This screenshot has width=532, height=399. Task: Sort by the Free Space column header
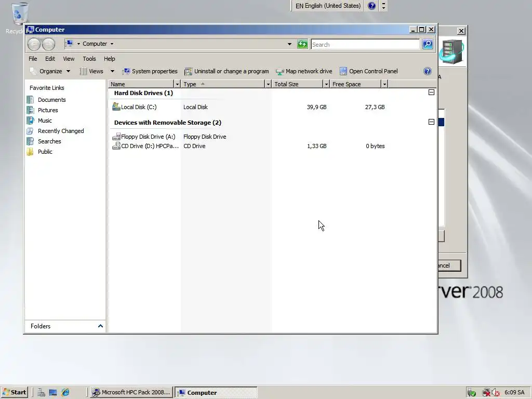(x=355, y=84)
